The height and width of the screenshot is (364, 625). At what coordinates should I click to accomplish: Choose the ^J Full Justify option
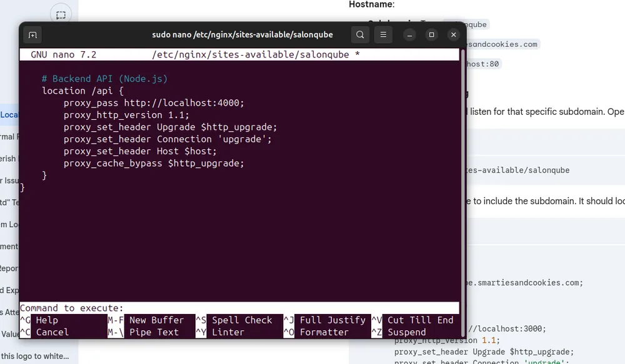click(324, 320)
